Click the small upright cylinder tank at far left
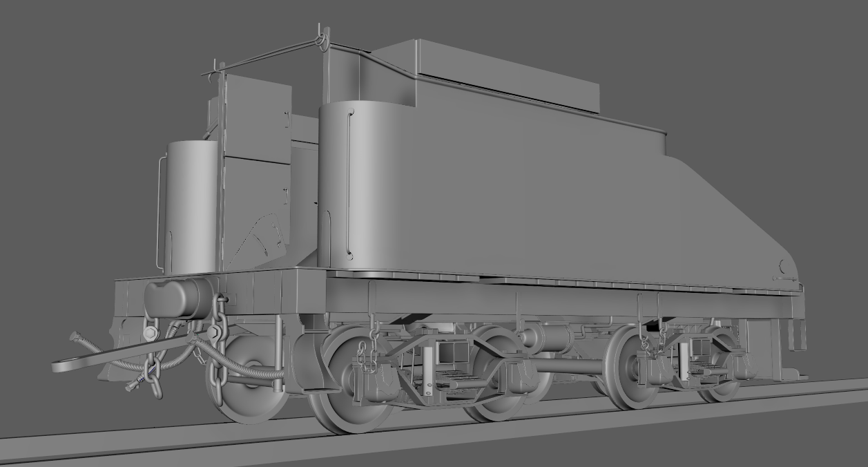Viewport: 868px width, 467px height. tap(191, 207)
